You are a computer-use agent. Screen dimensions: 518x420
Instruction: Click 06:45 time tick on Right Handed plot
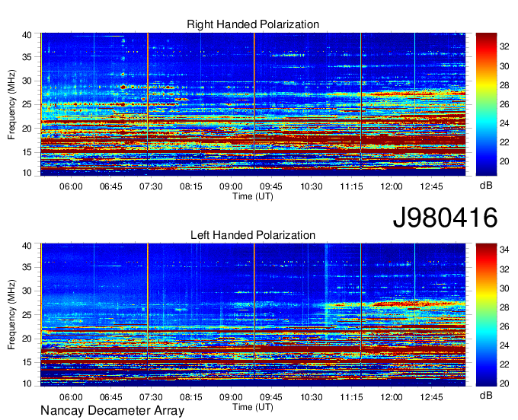[111, 186]
